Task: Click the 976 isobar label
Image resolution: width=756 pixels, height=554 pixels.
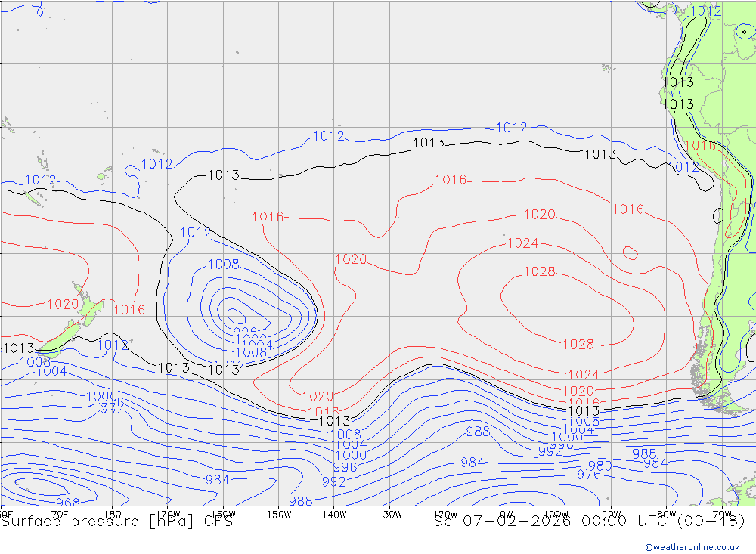Action: [589, 475]
